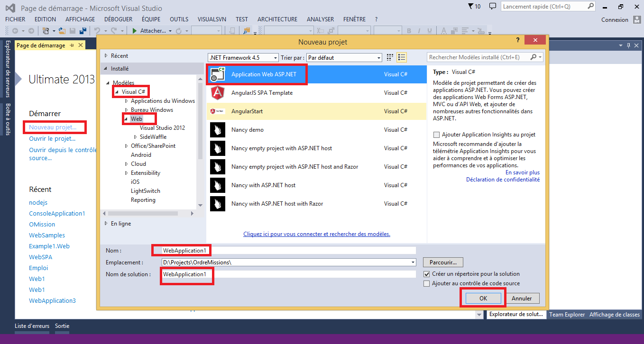Open the FENÊTRE menu
This screenshot has width=644, height=344.
tap(356, 19)
